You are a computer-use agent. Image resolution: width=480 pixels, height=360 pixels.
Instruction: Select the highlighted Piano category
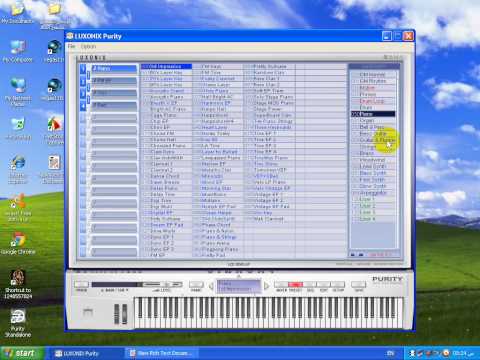click(x=373, y=114)
